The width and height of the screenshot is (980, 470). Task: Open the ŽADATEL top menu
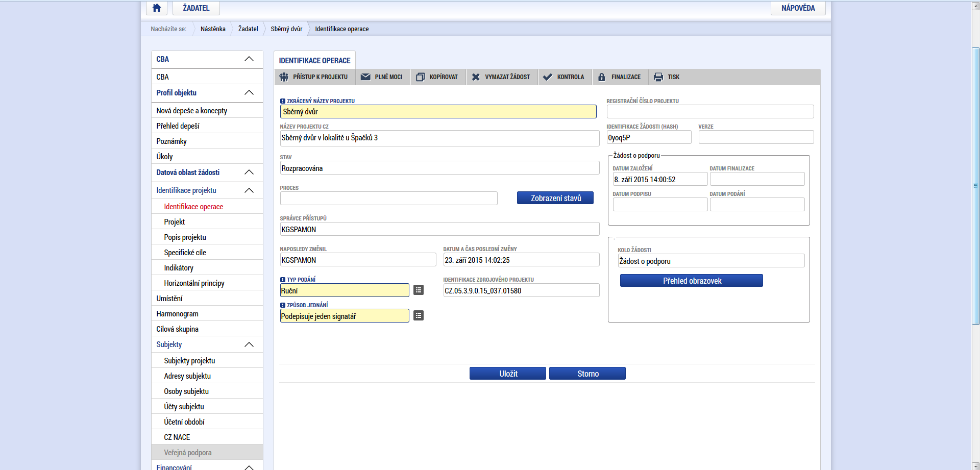click(x=196, y=8)
